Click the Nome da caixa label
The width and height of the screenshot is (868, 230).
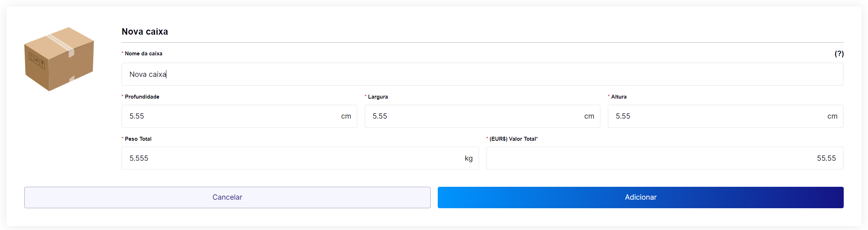143,54
